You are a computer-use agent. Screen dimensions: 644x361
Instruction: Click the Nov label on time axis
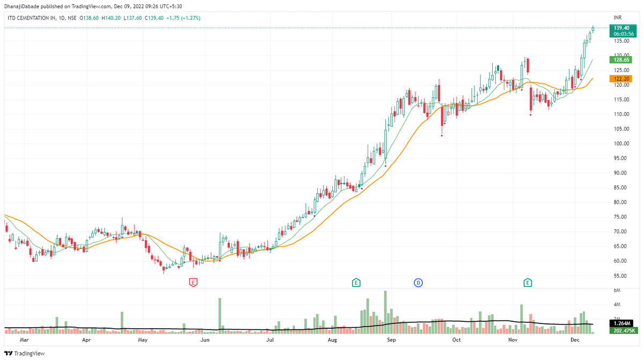click(x=513, y=340)
